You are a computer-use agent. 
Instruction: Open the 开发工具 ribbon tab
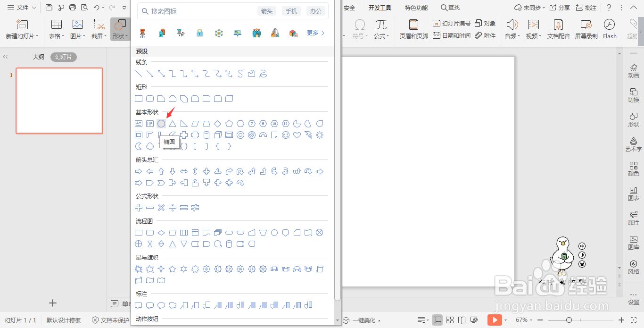coord(380,8)
